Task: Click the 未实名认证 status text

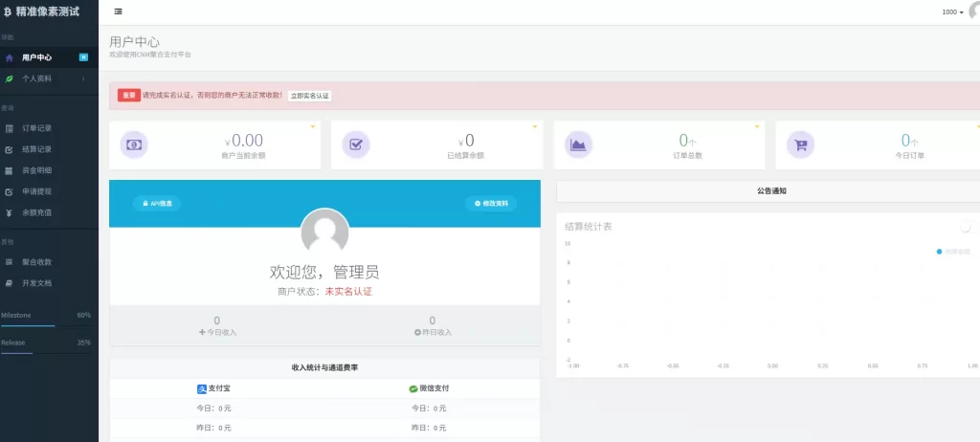Action: pyautogui.click(x=348, y=292)
